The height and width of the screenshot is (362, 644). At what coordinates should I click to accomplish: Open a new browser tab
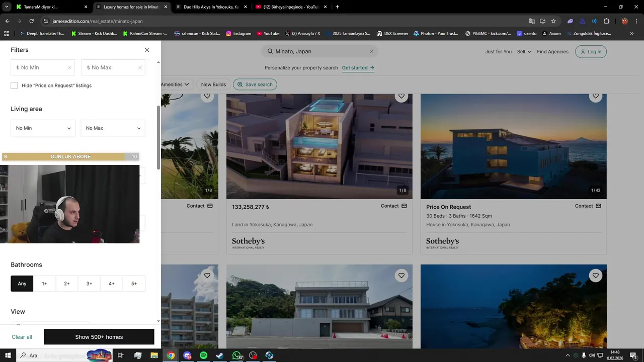(337, 7)
